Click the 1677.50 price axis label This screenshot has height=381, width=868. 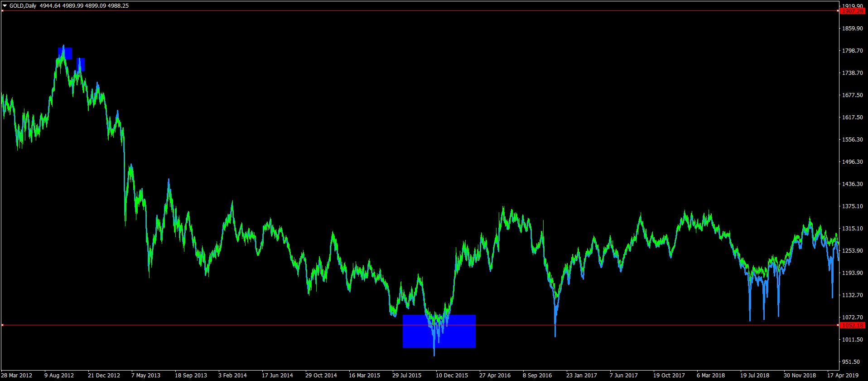[852, 95]
